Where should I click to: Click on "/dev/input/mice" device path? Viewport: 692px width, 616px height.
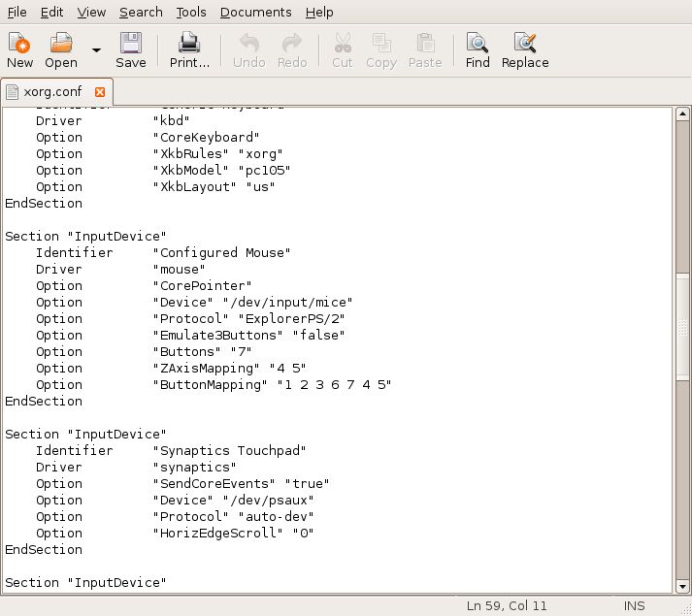[287, 303]
